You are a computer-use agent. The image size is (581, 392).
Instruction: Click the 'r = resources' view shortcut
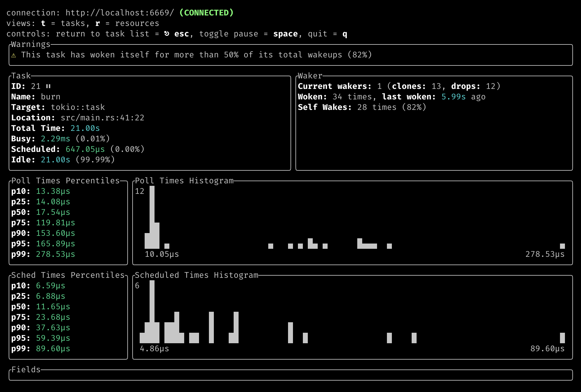(x=127, y=23)
